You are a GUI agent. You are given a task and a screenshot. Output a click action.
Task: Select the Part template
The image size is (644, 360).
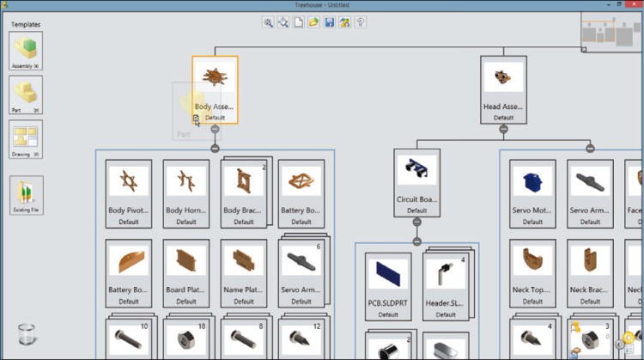(x=26, y=95)
